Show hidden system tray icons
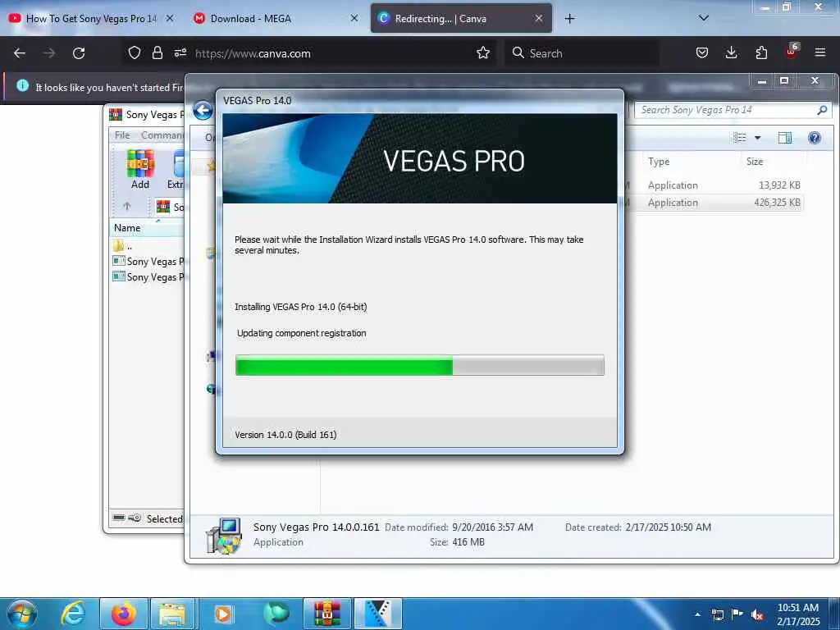Screen dimensions: 840x630 [x=697, y=614]
